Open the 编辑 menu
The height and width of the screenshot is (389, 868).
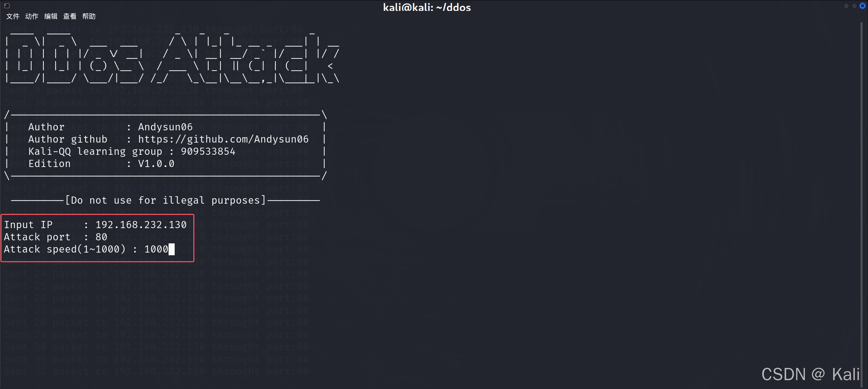click(51, 16)
